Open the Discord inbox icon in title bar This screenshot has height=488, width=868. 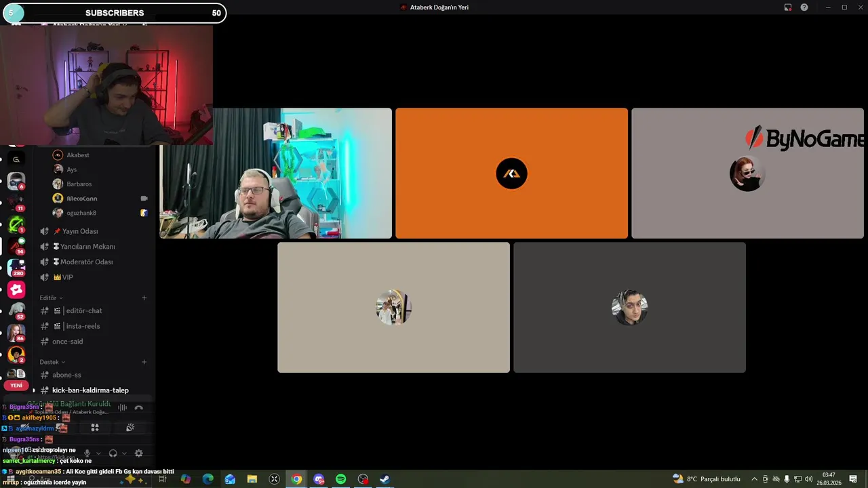[x=788, y=7]
